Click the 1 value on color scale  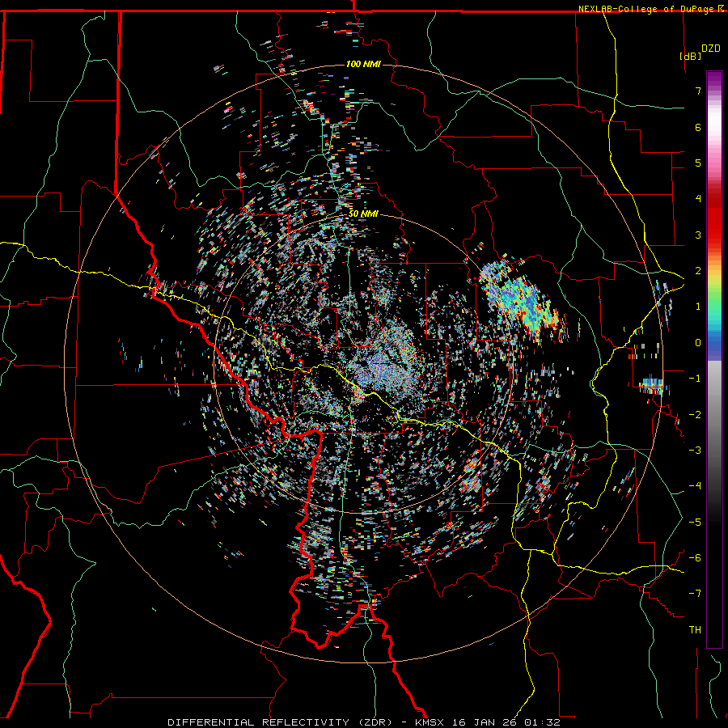698,307
